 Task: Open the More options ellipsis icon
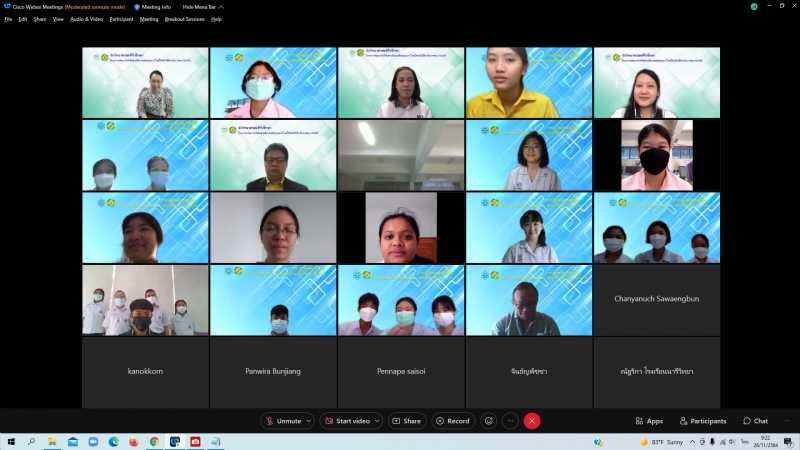pos(510,421)
